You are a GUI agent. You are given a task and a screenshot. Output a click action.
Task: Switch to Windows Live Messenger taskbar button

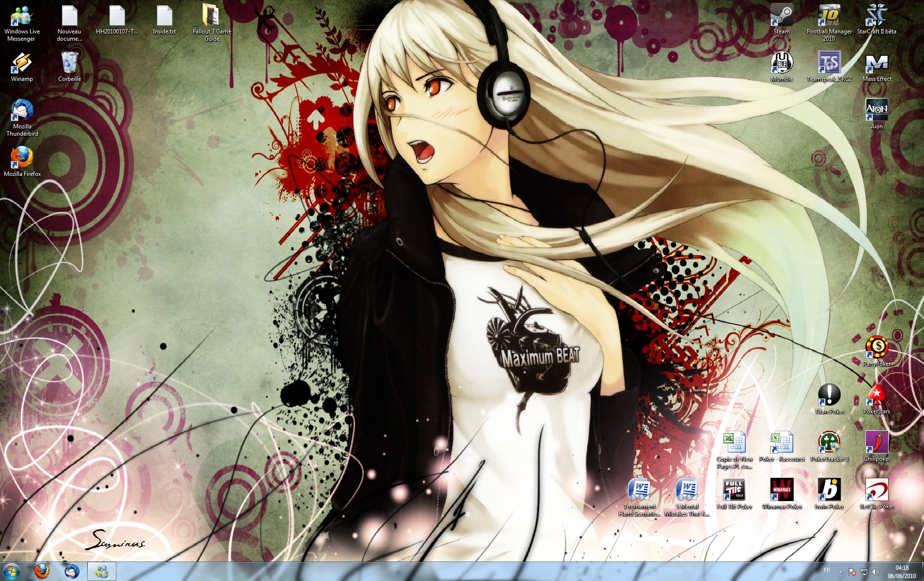[102, 572]
